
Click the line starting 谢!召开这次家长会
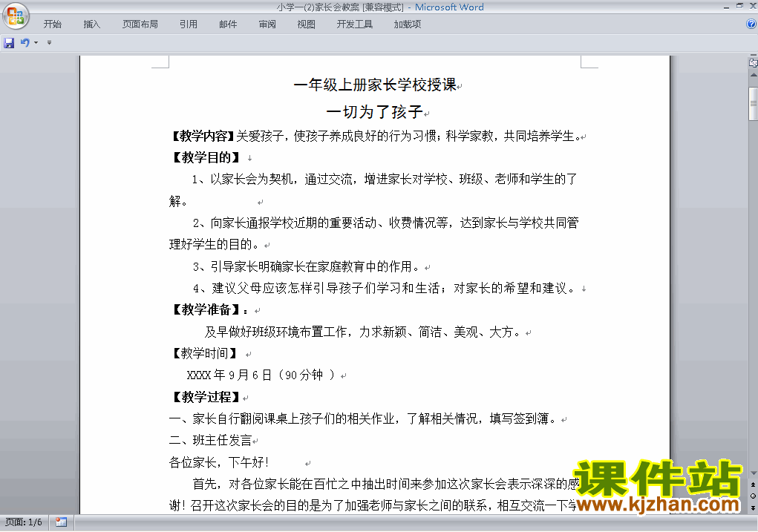coord(372,505)
